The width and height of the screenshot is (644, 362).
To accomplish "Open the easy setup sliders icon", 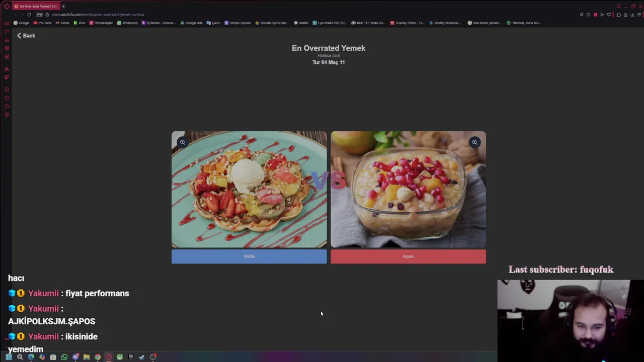I will tap(639, 15).
